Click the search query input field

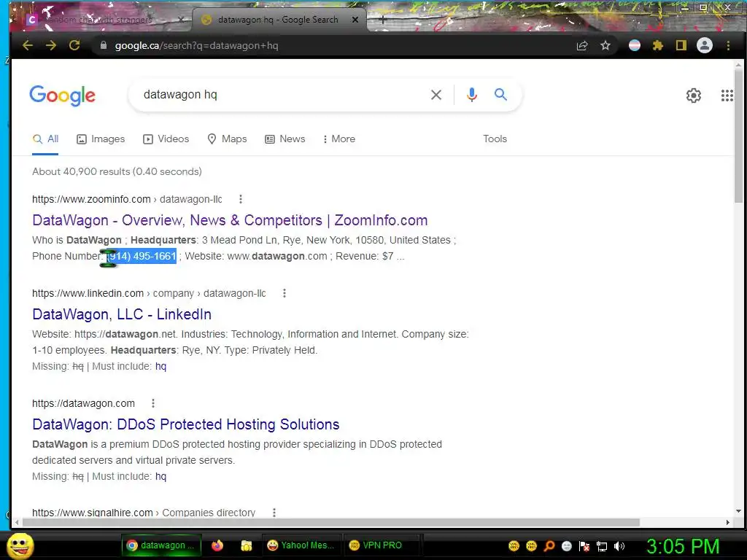pos(281,95)
